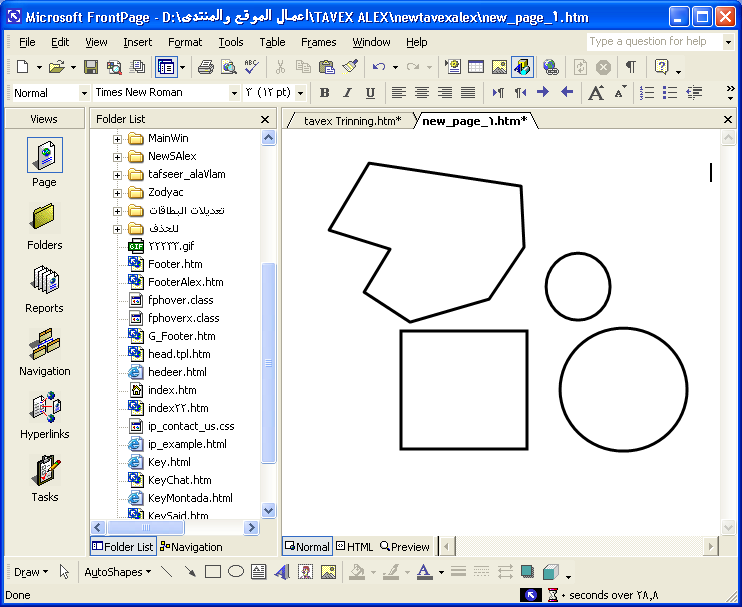
Task: Toggle Bold formatting
Action: [324, 92]
